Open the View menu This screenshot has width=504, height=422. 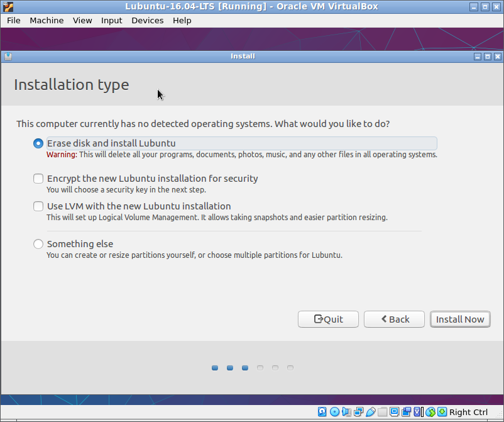pos(82,21)
